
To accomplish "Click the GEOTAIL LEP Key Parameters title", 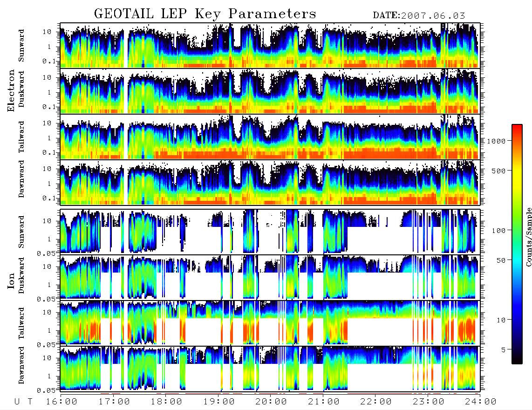I will point(205,14).
